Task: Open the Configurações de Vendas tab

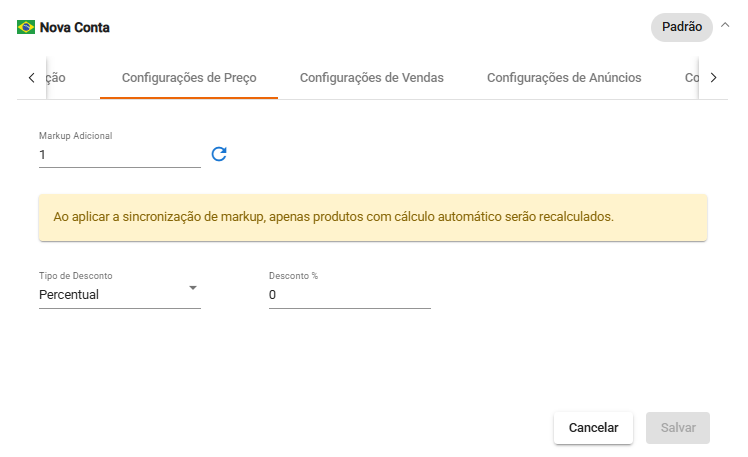Action: (372, 77)
